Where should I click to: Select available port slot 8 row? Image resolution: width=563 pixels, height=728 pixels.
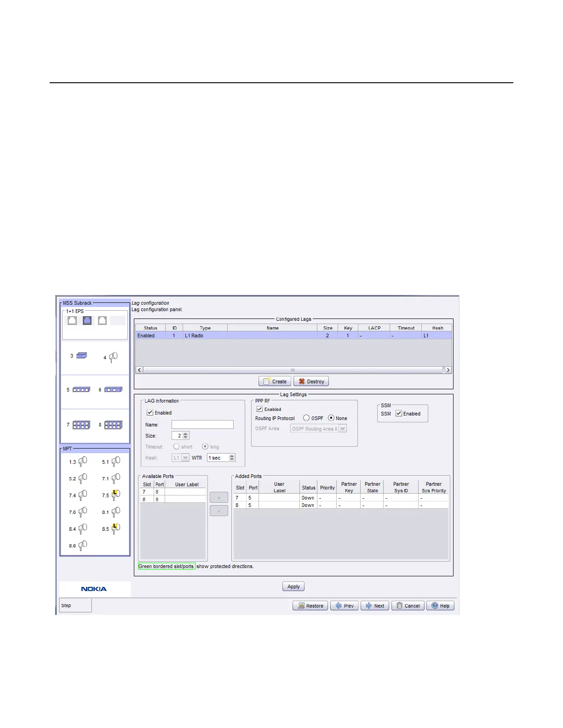(173, 499)
